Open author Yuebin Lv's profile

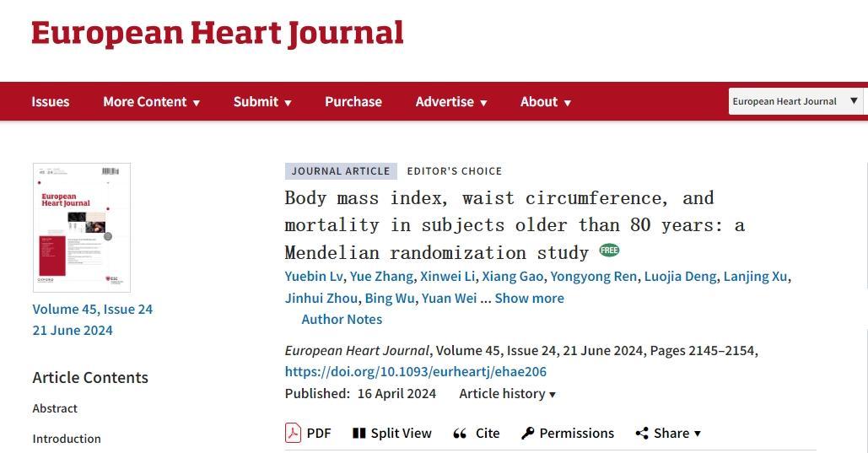(314, 276)
